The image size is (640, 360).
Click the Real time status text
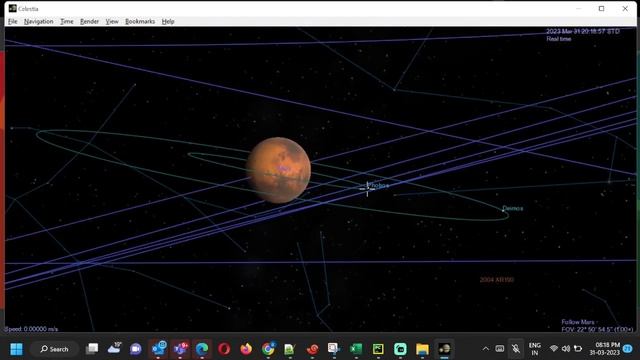click(x=559, y=39)
